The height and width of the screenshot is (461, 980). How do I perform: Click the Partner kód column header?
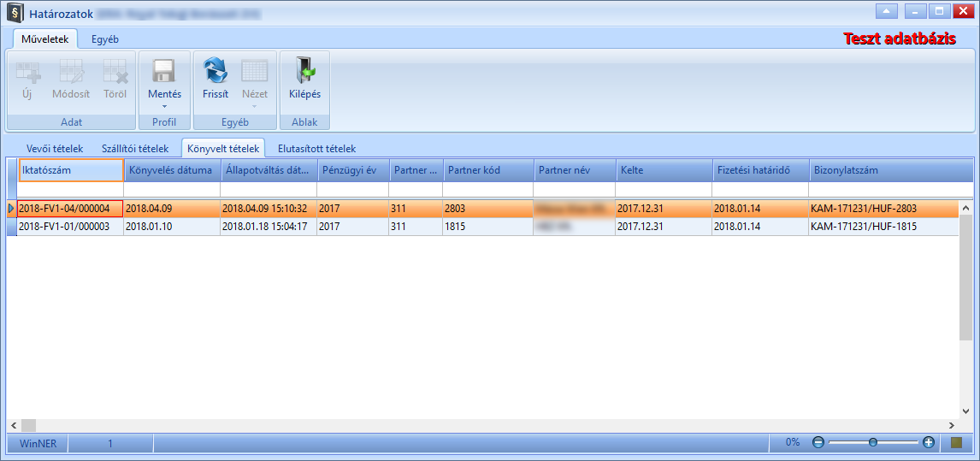(488, 170)
